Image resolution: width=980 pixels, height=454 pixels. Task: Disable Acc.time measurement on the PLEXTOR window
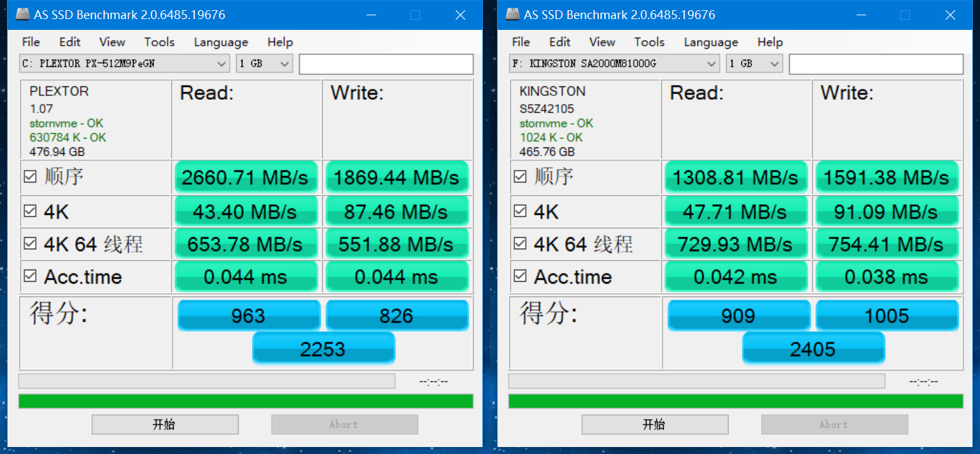click(30, 277)
